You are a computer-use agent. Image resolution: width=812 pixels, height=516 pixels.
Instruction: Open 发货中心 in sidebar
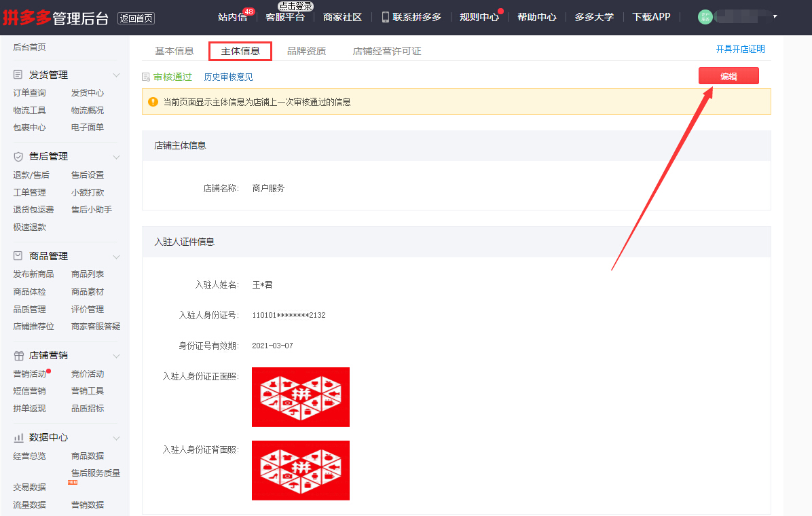point(88,93)
